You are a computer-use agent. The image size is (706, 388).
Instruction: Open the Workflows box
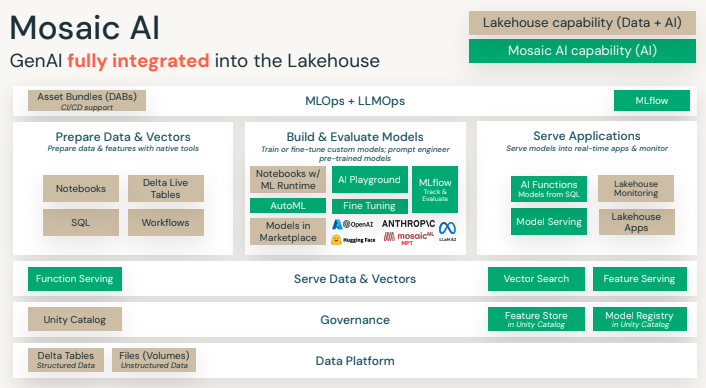click(x=166, y=222)
